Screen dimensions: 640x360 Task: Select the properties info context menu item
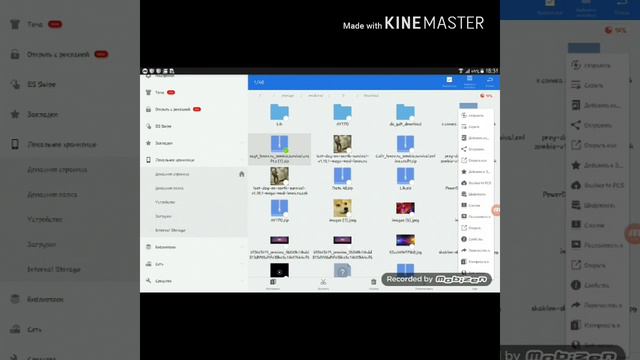pos(476,239)
